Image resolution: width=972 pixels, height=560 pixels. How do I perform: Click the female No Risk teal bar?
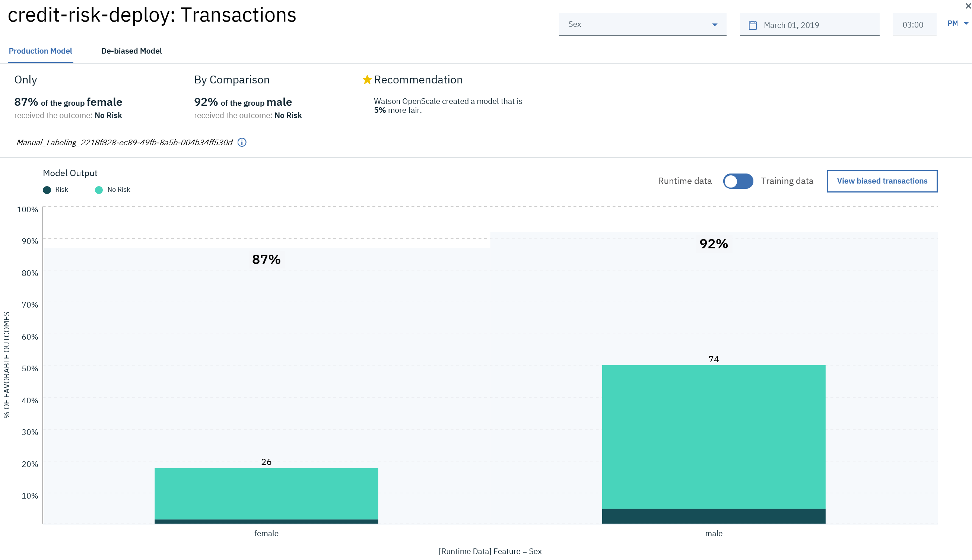tap(266, 493)
